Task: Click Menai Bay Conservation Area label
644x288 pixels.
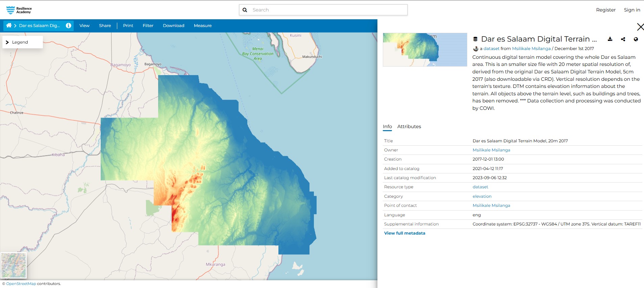Action: [258, 54]
